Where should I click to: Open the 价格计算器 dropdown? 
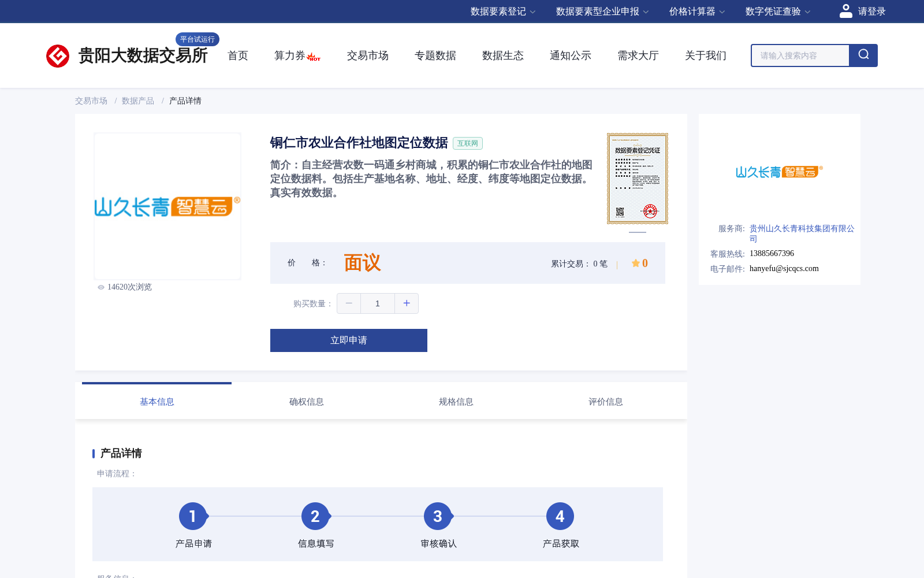click(697, 12)
